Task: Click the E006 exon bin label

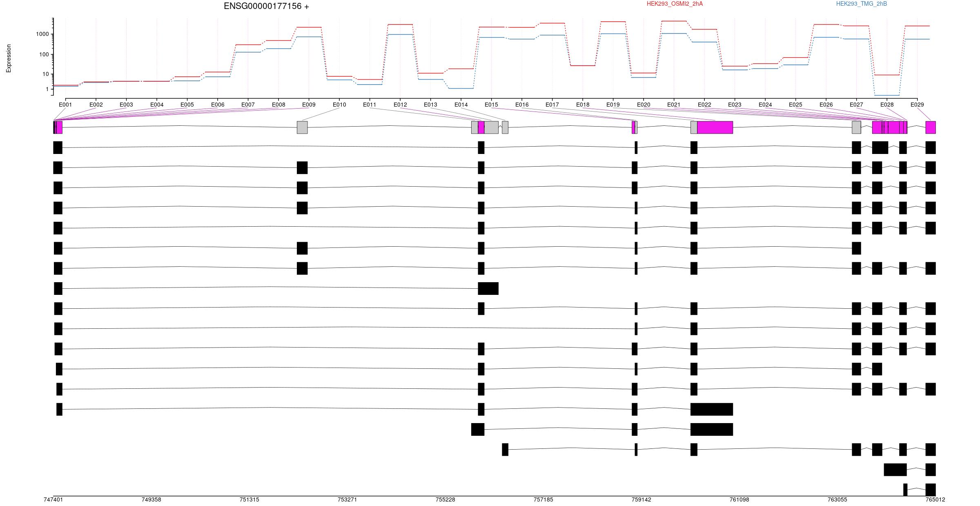Action: coord(218,105)
